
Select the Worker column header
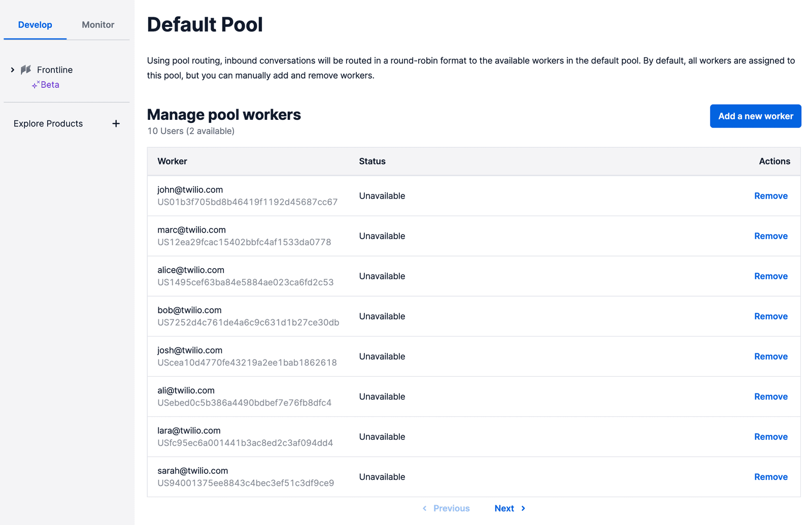click(172, 161)
